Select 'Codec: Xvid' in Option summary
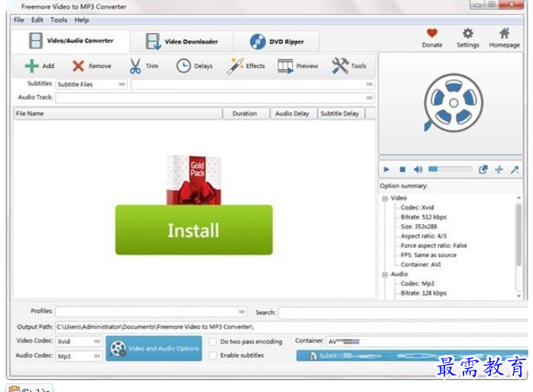Viewport: 533px width, 392px height. [417, 207]
